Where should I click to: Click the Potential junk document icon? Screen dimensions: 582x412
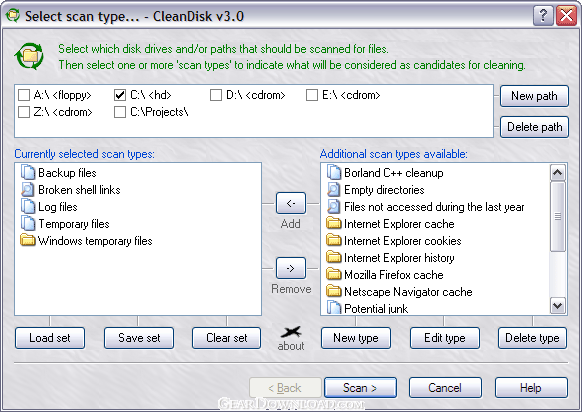coord(334,308)
